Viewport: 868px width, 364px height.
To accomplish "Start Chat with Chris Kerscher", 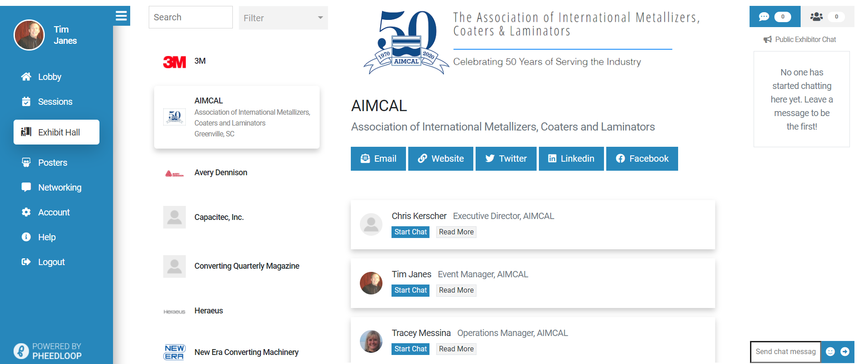I will 410,232.
